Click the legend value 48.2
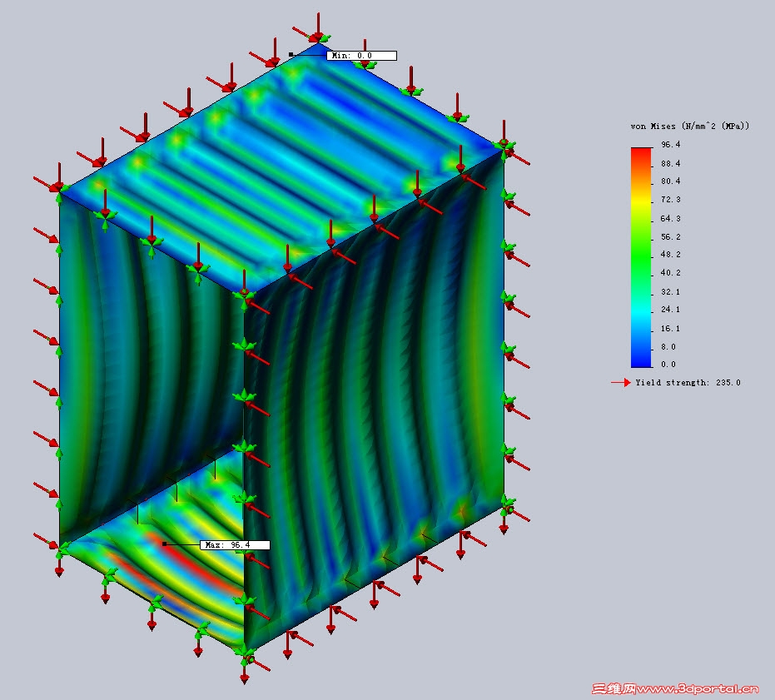775x700 pixels. (x=671, y=254)
